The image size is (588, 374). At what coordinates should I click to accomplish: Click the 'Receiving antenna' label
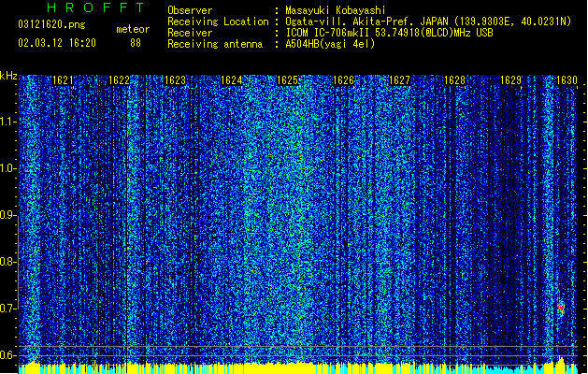[215, 44]
